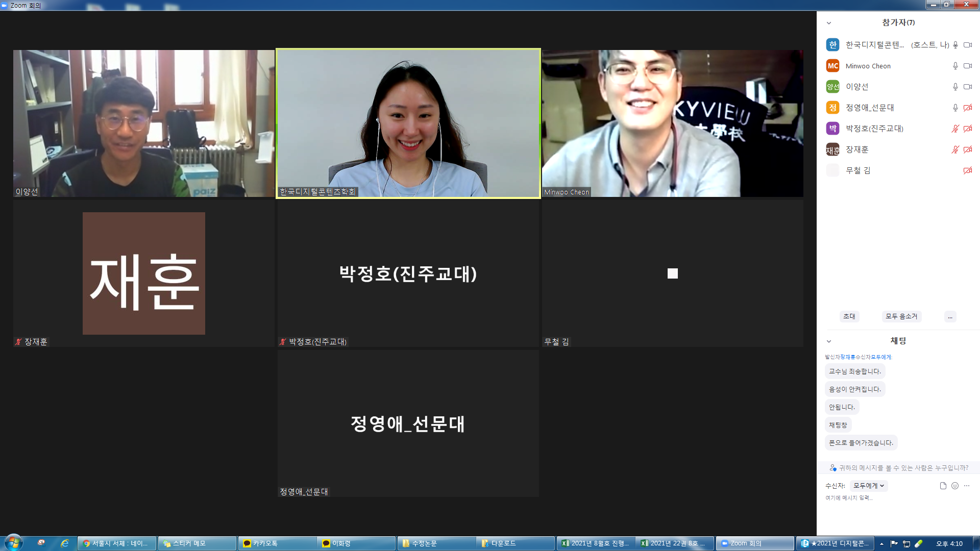980x551 pixels.
Task: Toggle 장재훈's disabled video icon
Action: 967,149
